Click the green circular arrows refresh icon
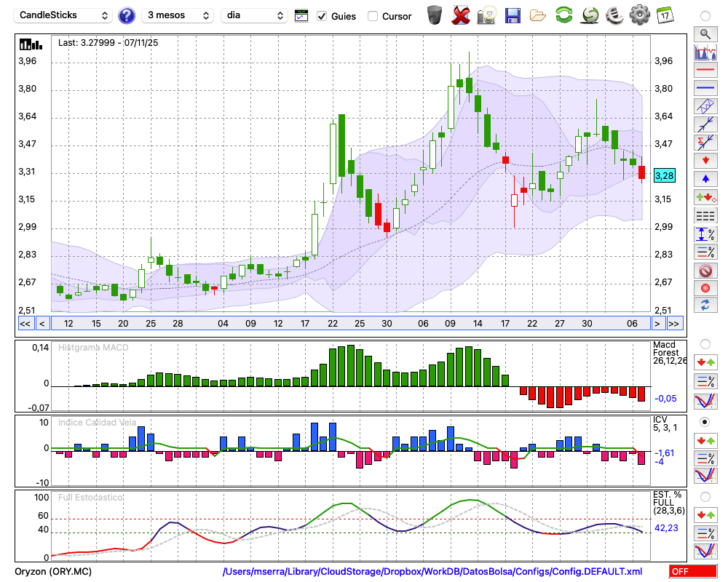Viewport: 728px width, 582px height. click(563, 15)
